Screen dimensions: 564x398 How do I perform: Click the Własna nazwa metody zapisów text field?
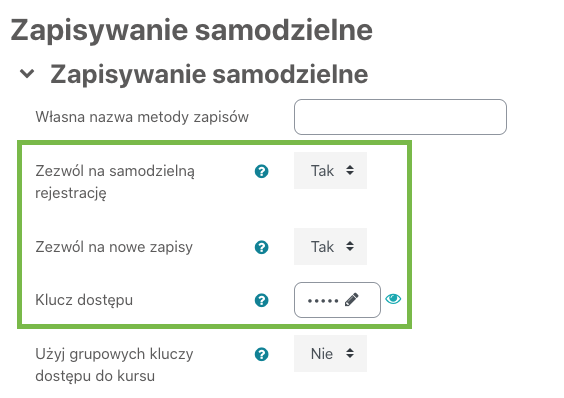coord(400,117)
